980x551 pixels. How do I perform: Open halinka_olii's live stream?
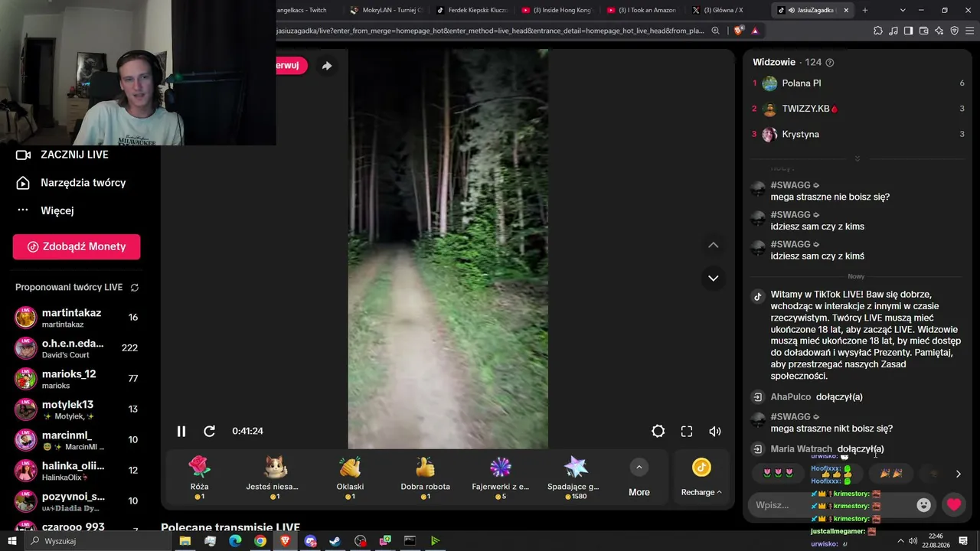77,471
